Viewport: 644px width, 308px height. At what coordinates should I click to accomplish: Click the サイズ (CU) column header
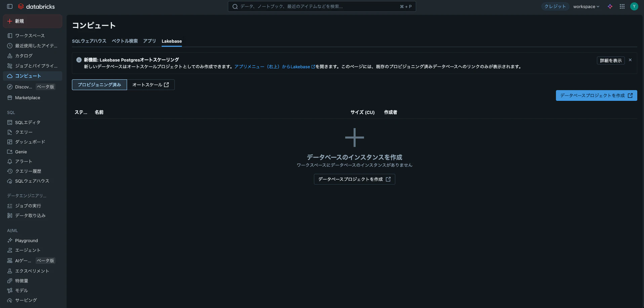click(362, 112)
